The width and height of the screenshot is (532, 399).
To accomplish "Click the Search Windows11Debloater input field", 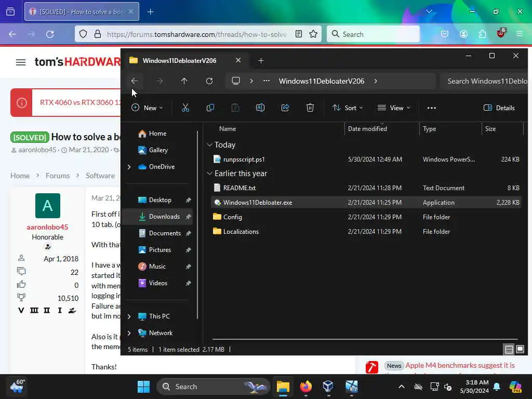I will (484, 81).
